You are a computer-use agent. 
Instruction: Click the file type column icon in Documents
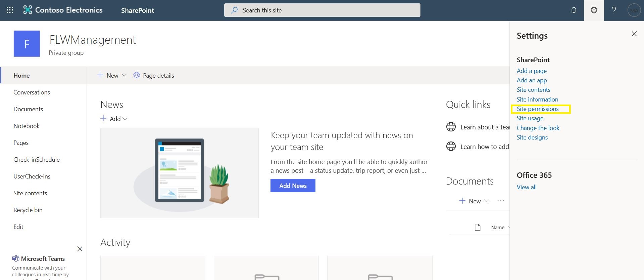(x=477, y=227)
